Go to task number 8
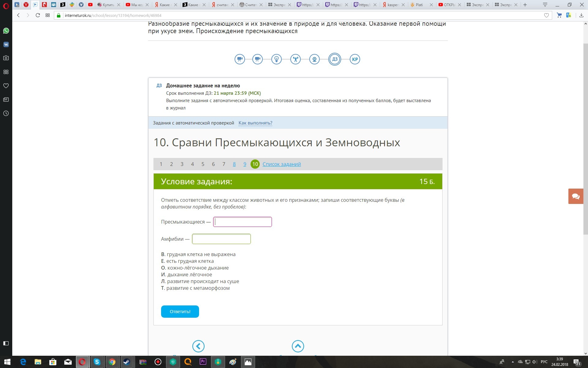588x368 pixels. 234,164
